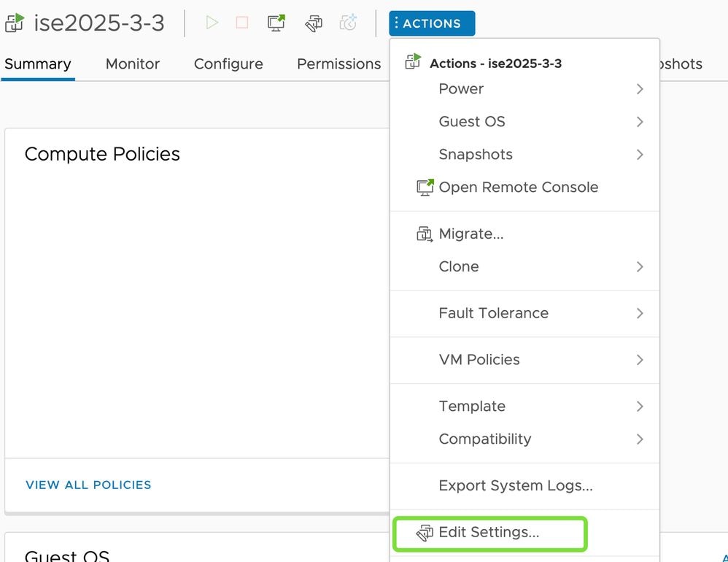728x562 pixels.
Task: Choose Export System Logs menu entry
Action: pyautogui.click(x=515, y=486)
